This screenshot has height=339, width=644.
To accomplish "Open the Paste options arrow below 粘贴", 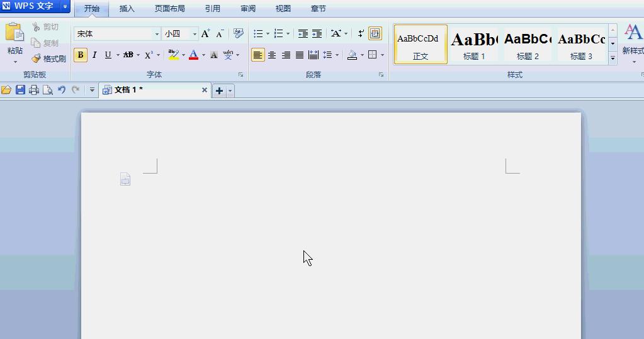I will click(15, 62).
